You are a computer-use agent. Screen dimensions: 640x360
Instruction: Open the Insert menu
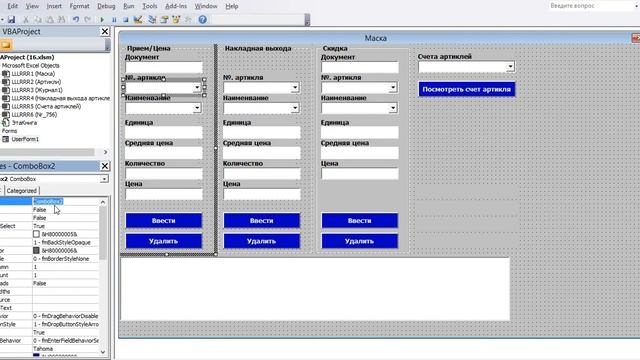[54, 6]
